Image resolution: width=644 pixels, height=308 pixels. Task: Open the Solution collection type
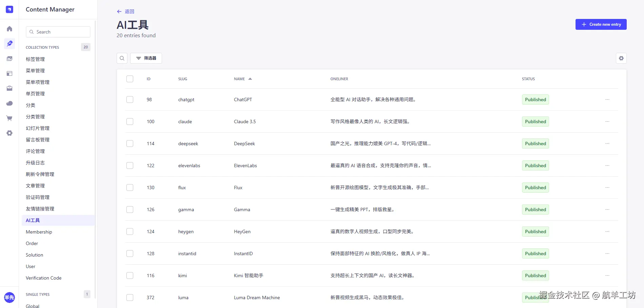(35, 255)
